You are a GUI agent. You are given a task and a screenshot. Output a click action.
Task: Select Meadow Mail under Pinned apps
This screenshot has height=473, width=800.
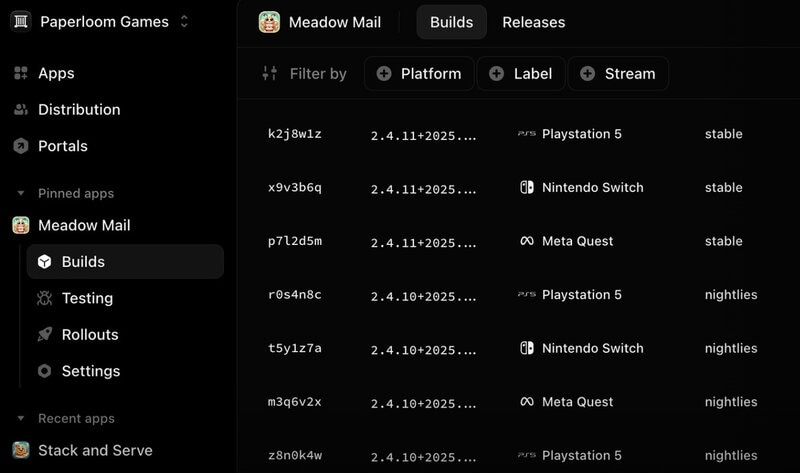pos(84,225)
